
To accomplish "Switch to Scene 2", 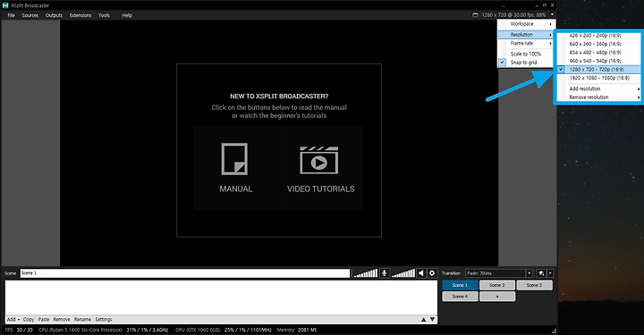I will pos(497,285).
